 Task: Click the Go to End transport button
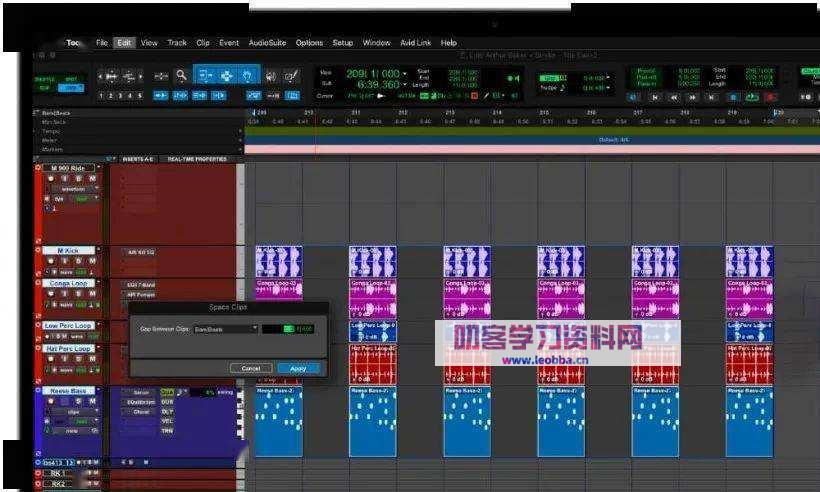712,97
